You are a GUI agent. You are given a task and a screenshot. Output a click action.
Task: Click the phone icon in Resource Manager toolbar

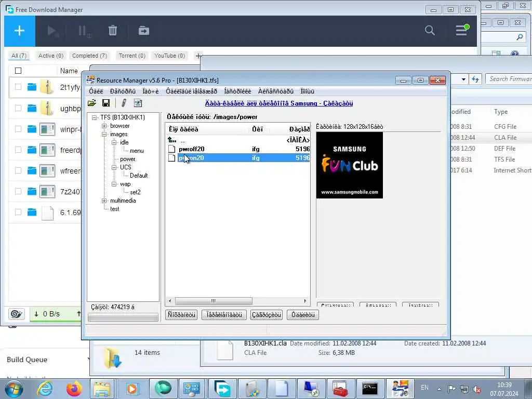124,103
